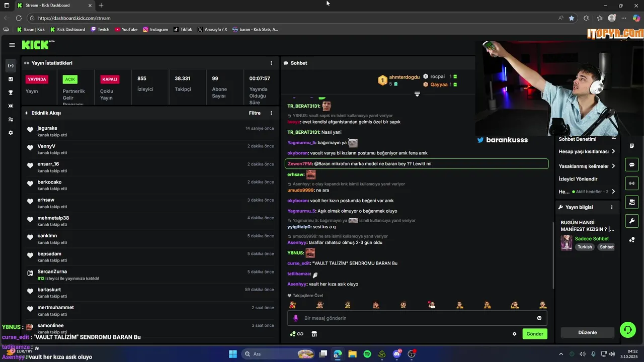
Task: Open TikTok bookmark
Action: coord(183,30)
